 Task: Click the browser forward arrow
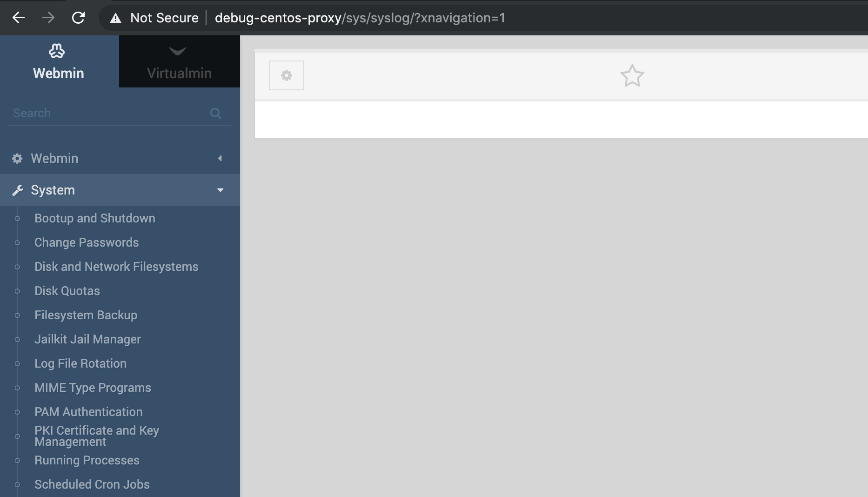(x=48, y=18)
